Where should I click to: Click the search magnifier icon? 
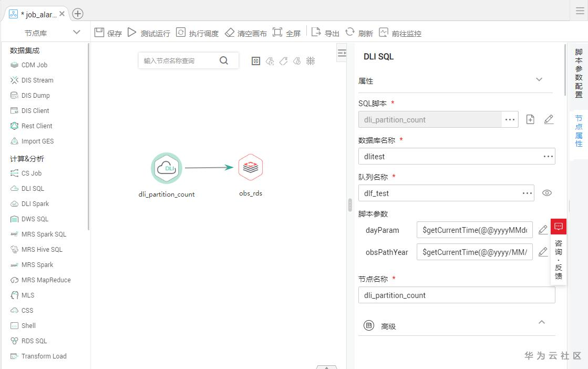point(224,60)
